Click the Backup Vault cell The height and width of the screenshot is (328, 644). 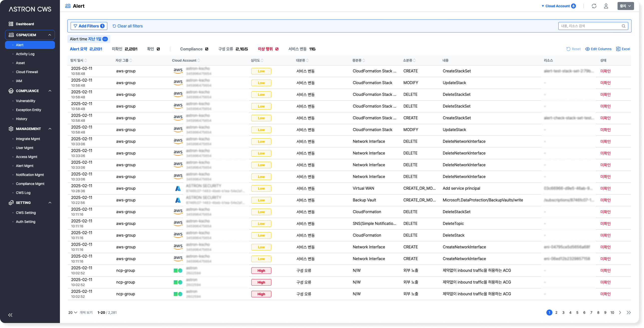(x=364, y=200)
